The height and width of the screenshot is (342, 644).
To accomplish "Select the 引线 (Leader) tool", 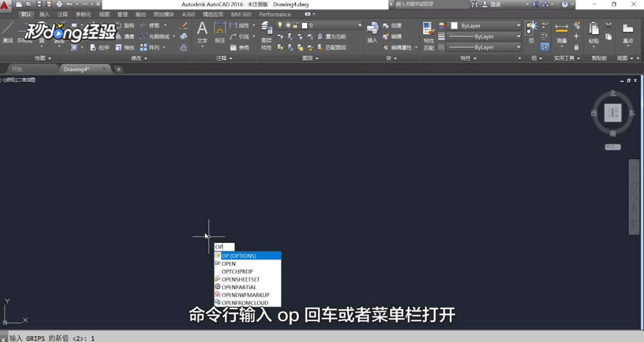I will (x=240, y=36).
